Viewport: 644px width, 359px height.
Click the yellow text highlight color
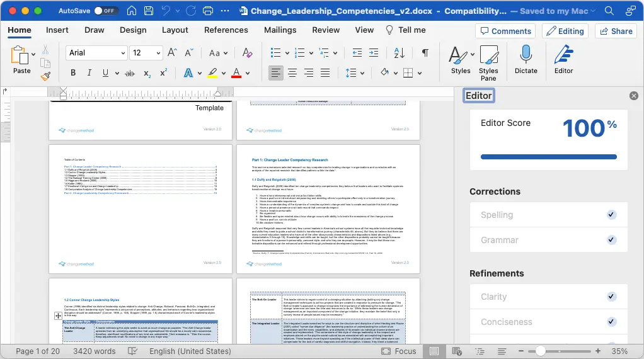212,73
